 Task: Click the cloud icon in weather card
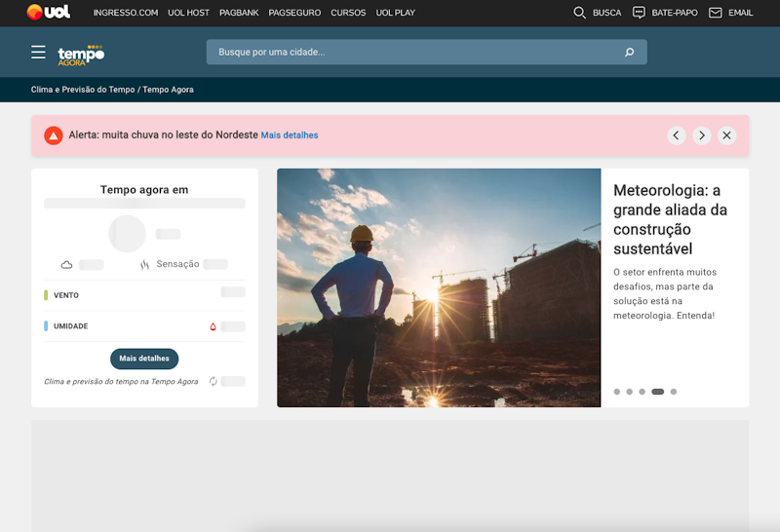pos(66,264)
